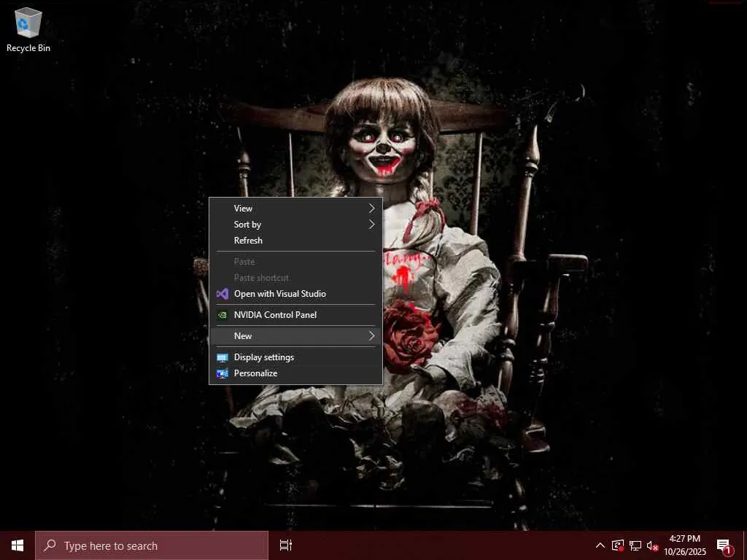Click Refresh in the context menu
747x560 pixels.
295,241
